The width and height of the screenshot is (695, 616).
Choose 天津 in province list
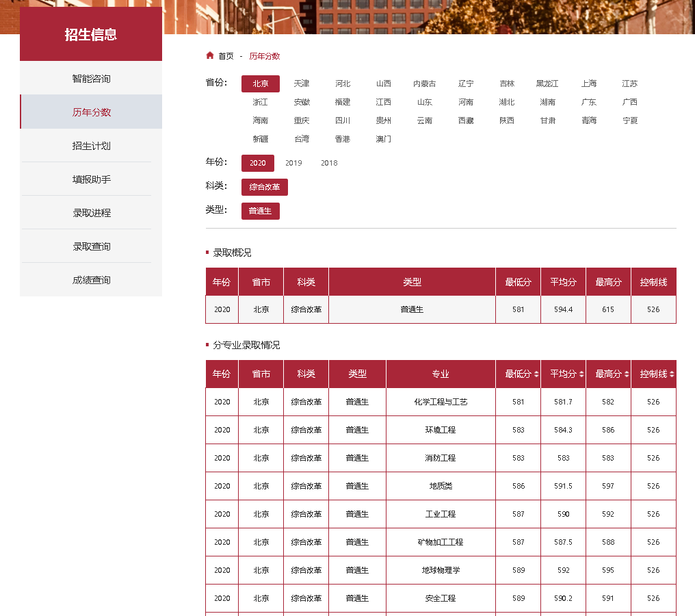point(302,84)
